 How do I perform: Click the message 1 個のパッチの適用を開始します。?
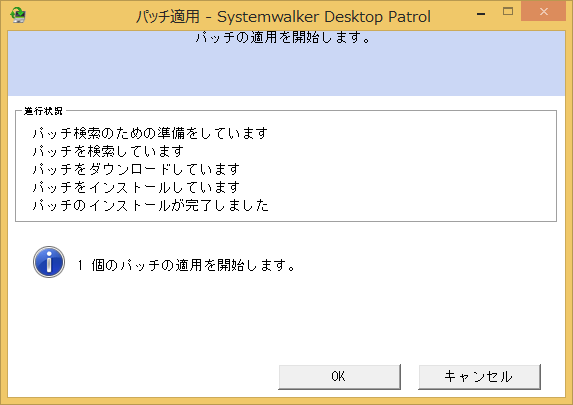(x=186, y=265)
